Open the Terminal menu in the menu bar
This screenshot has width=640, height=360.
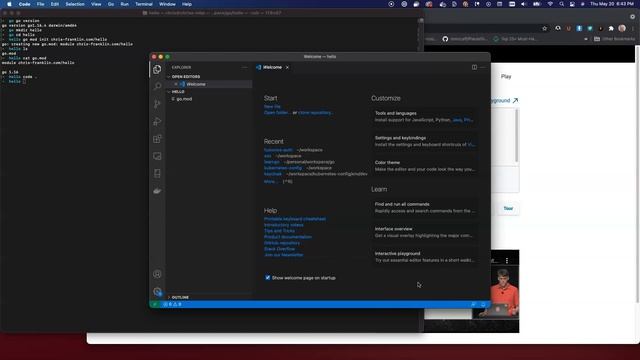(144, 4)
